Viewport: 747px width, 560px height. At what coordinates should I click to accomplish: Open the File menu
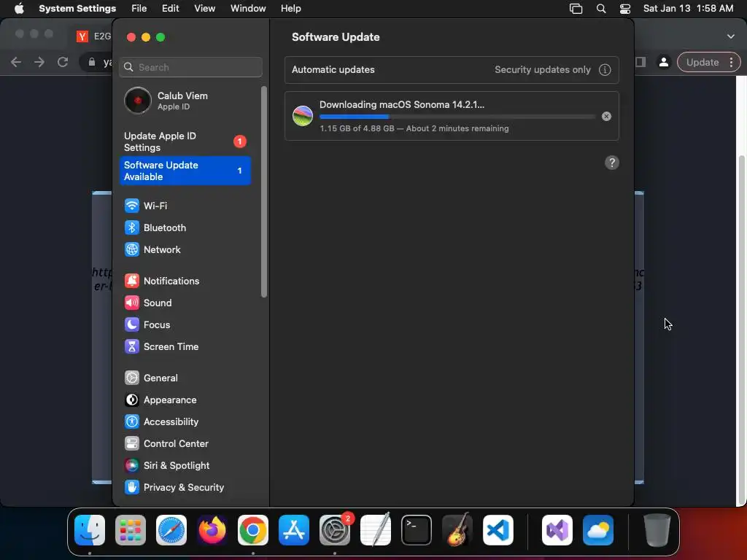[x=139, y=9]
